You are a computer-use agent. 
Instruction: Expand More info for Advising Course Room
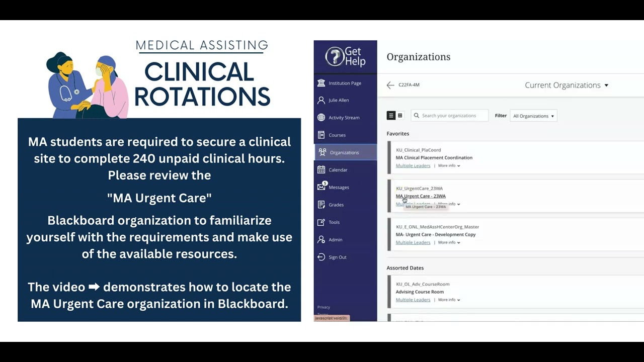pyautogui.click(x=449, y=300)
